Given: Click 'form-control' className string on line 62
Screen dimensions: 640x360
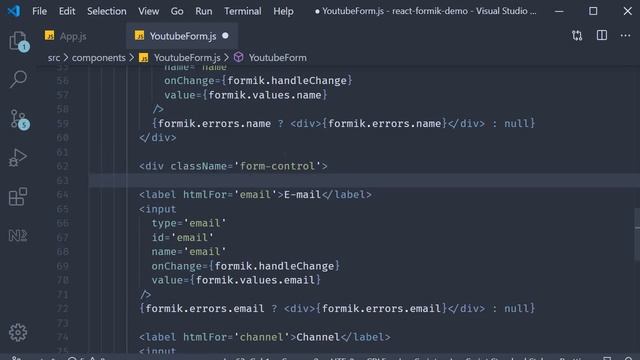Looking at the screenshot, I should pyautogui.click(x=277, y=166).
